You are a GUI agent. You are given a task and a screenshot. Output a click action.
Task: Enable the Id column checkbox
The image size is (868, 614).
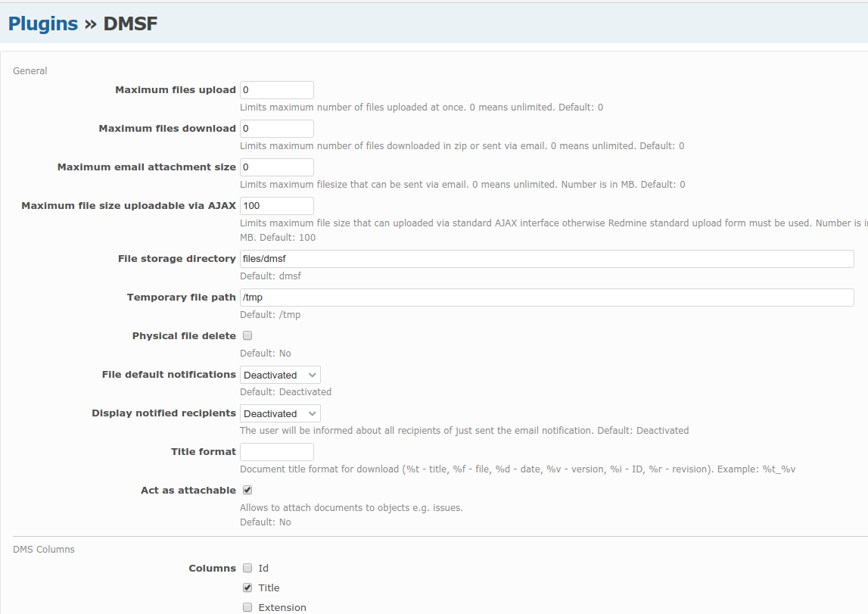[247, 568]
